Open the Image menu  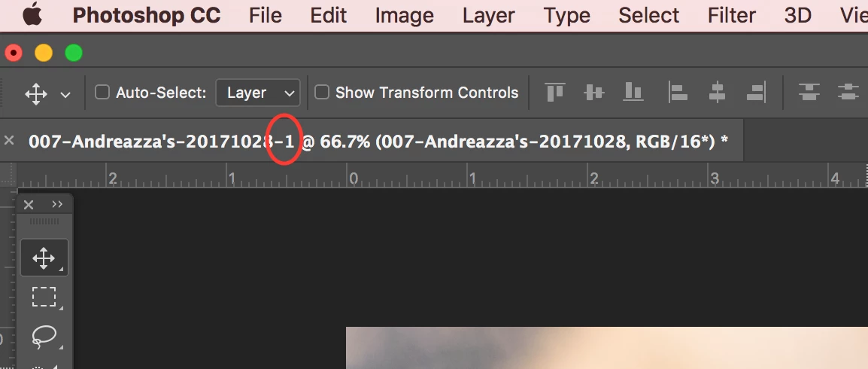click(x=404, y=16)
